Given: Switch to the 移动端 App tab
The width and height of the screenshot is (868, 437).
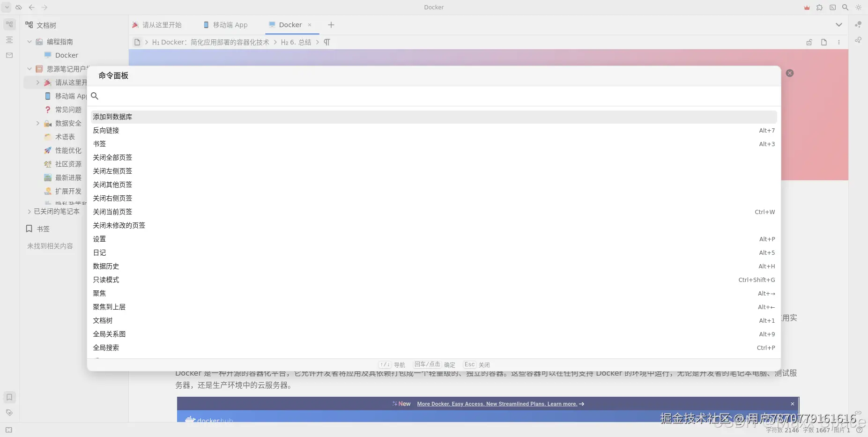Looking at the screenshot, I should pos(226,25).
